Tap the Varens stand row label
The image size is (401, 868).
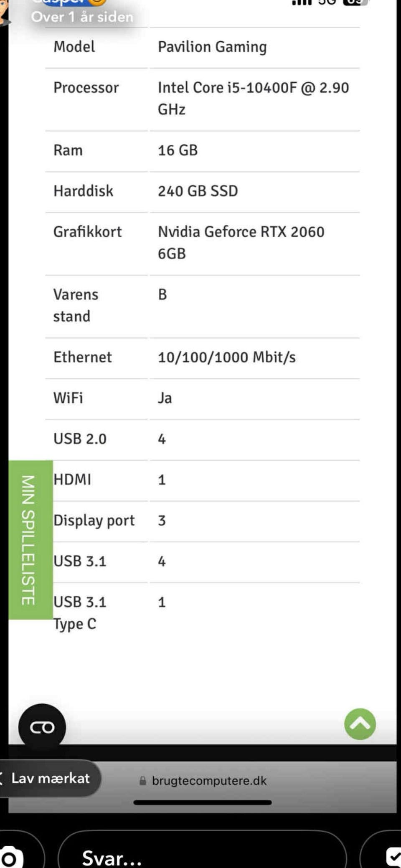(76, 305)
